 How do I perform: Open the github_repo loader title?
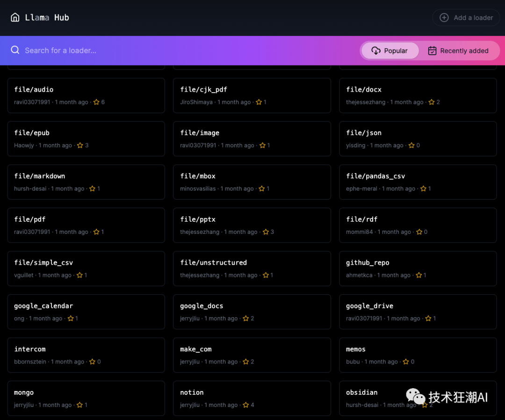click(368, 262)
